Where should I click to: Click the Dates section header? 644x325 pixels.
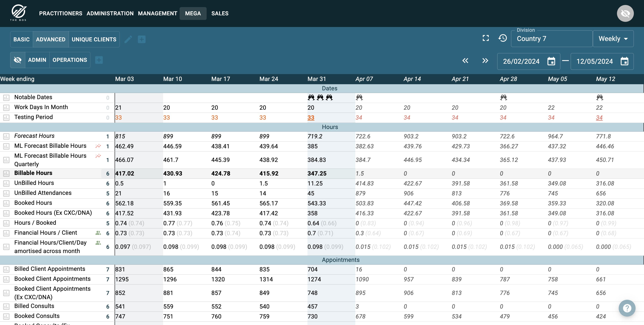click(x=329, y=88)
